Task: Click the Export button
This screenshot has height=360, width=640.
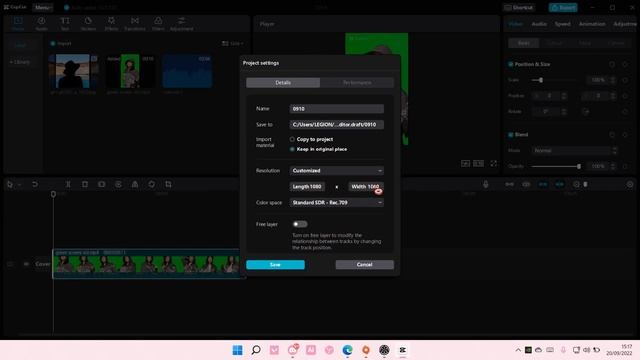Action: click(563, 7)
